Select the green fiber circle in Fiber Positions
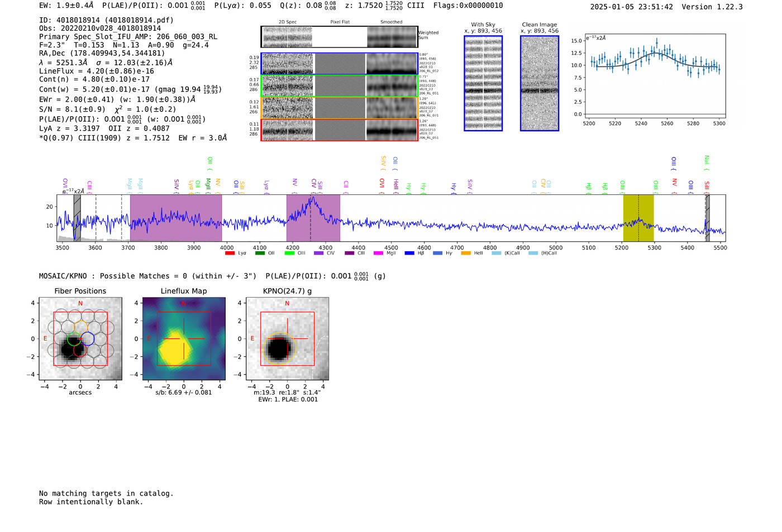The image size is (782, 532). tap(73, 339)
